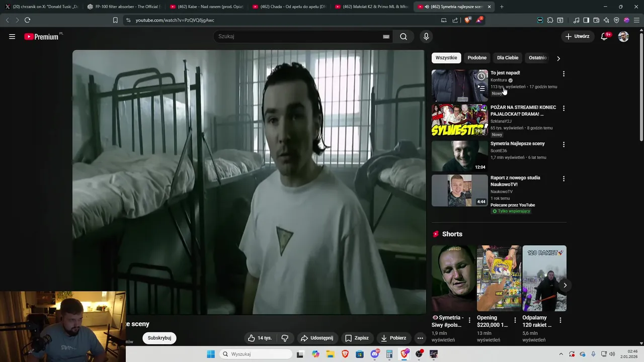The width and height of the screenshot is (644, 362).
Task: Download the video using Pobierz
Action: tap(393, 338)
